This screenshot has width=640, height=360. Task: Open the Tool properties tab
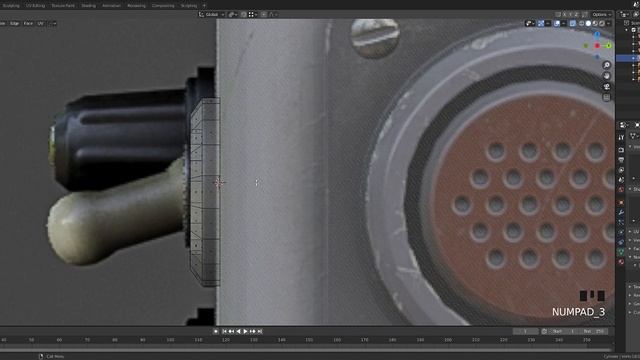pos(621,138)
